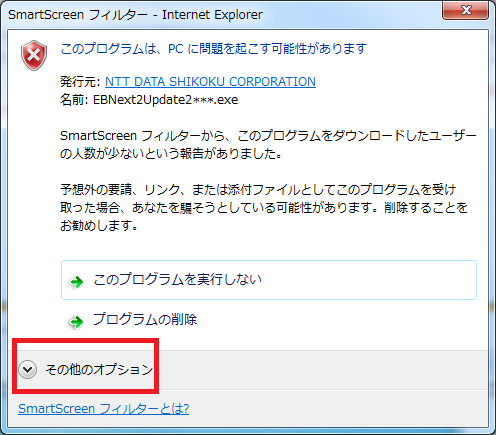Click the file name EBNext2Update2***.exe
The image size is (496, 435).
[x=165, y=100]
